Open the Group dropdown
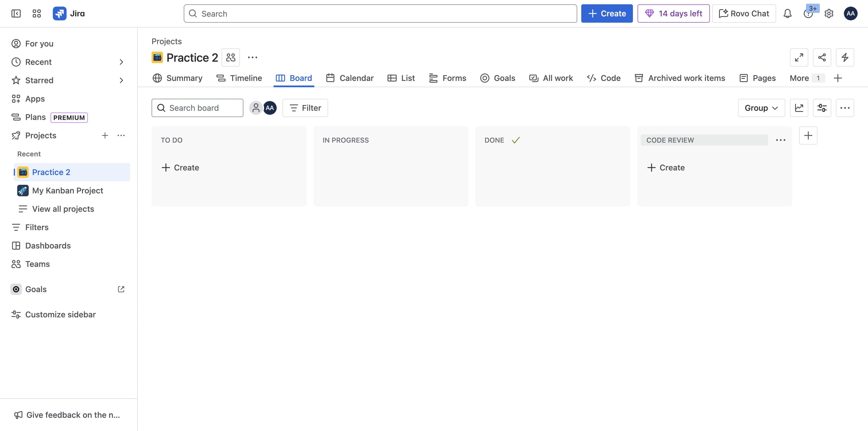The image size is (868, 431). coord(761,108)
